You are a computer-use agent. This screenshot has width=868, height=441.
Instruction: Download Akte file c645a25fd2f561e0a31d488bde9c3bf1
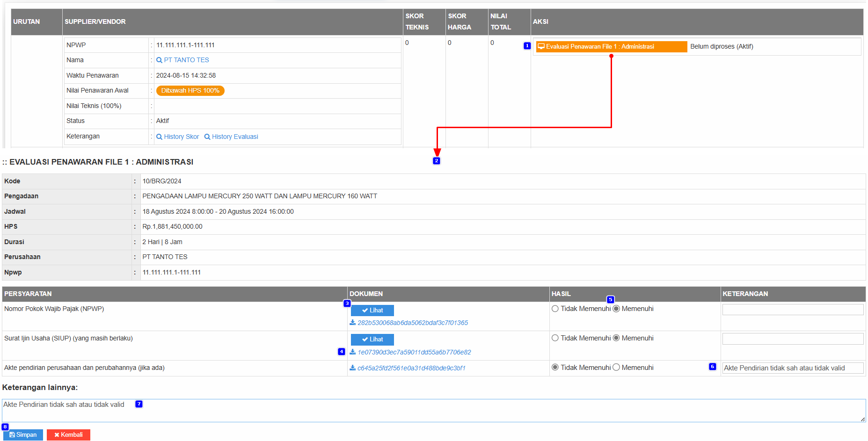point(411,368)
